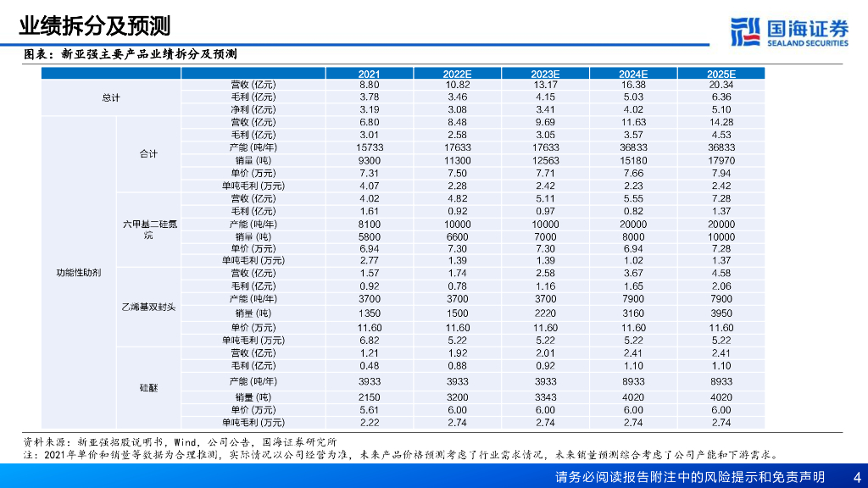Select 六甲基二硅氮烷 sales volume value 5800
The width and height of the screenshot is (868, 488).
pyautogui.click(x=370, y=237)
